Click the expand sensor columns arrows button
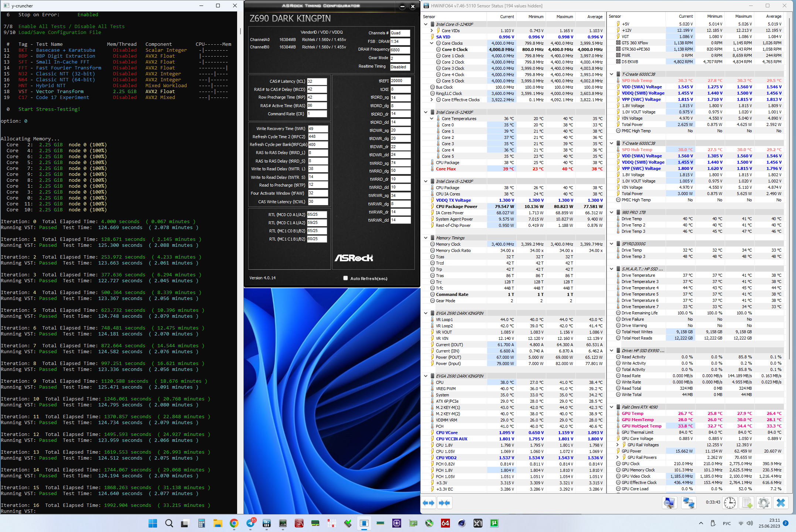Image resolution: width=796 pixels, height=532 pixels. click(428, 503)
